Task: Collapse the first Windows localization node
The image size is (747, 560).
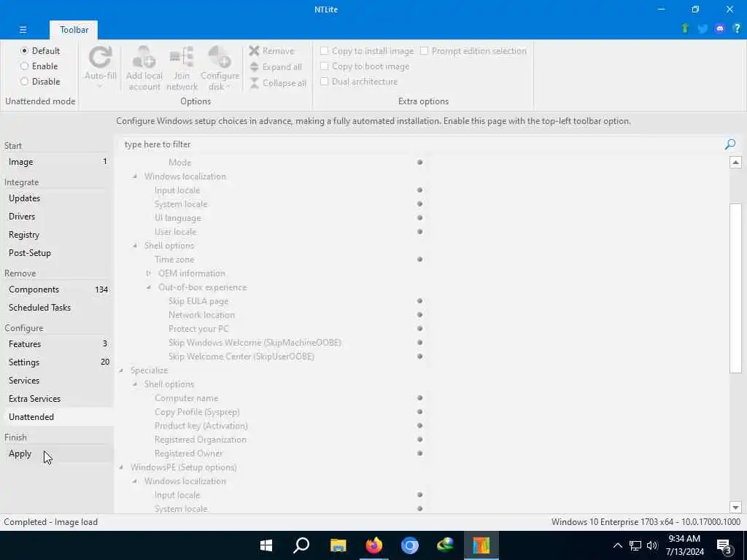Action: point(135,176)
